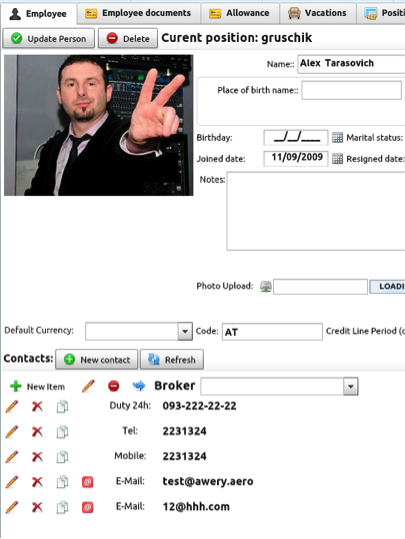This screenshot has height=539, width=405.
Task: Delete the Tel contact with red X icon
Action: (37, 431)
